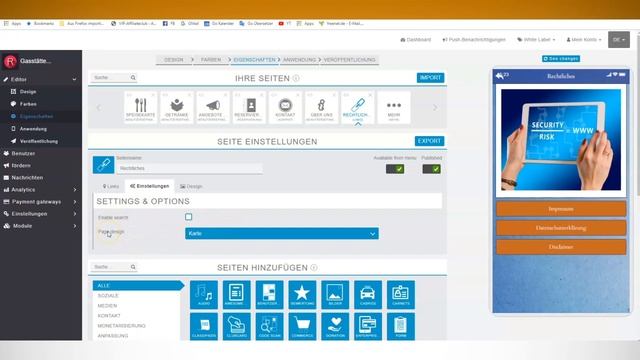This screenshot has width=640, height=360.
Task: Select the Rechtliches links page card
Action: pos(358,107)
